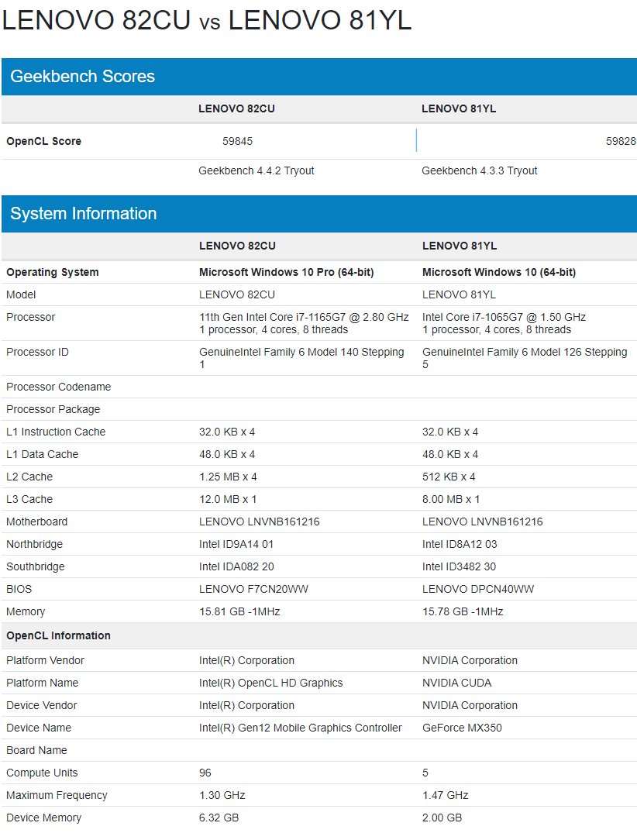Click 'GenuineIntel Family 6 Model 126' value
This screenshot has width=637, height=840.
[525, 358]
